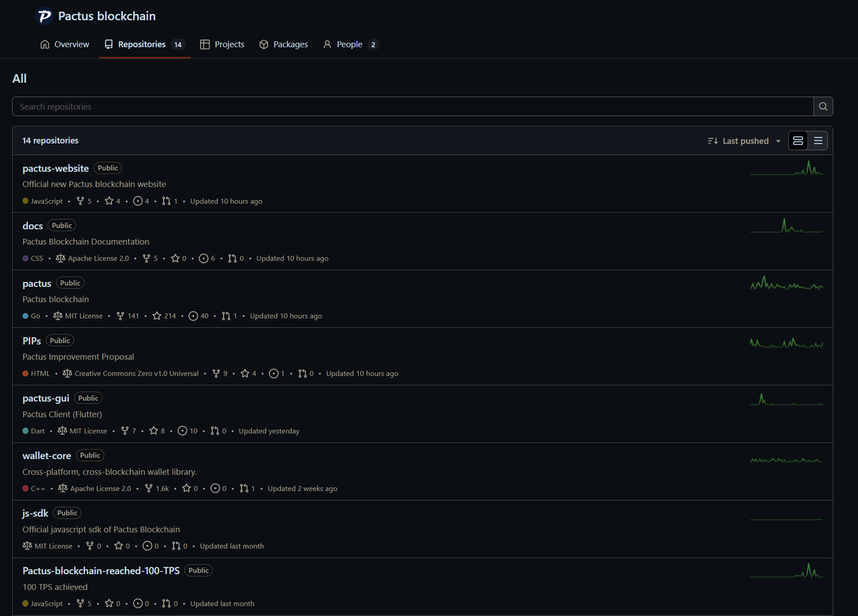858x616 pixels.
Task: View 40 issues of pactus repository
Action: [x=199, y=316]
